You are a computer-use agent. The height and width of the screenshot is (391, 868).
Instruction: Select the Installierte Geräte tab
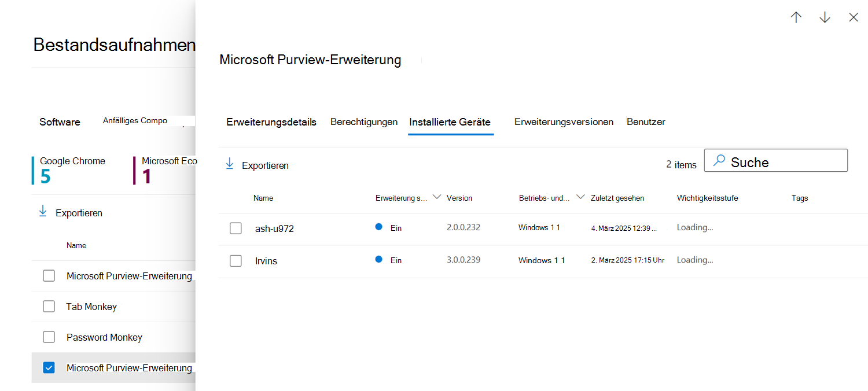click(450, 122)
